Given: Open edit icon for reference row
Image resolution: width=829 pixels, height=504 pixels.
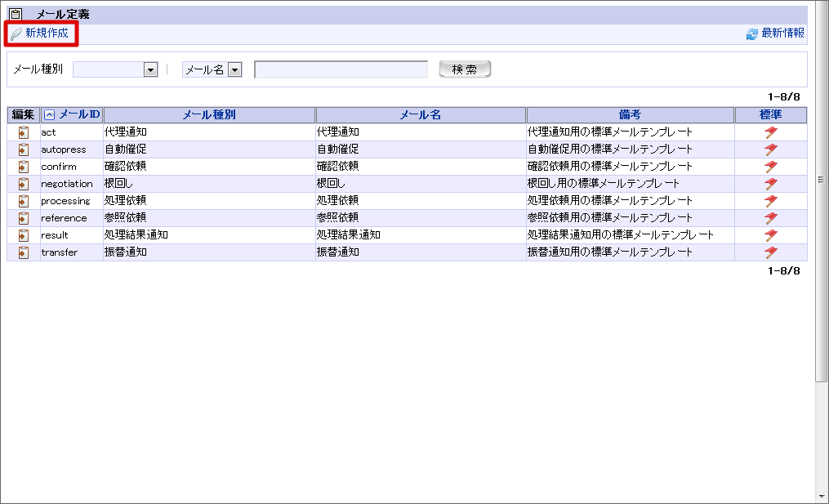Looking at the screenshot, I should click(23, 218).
